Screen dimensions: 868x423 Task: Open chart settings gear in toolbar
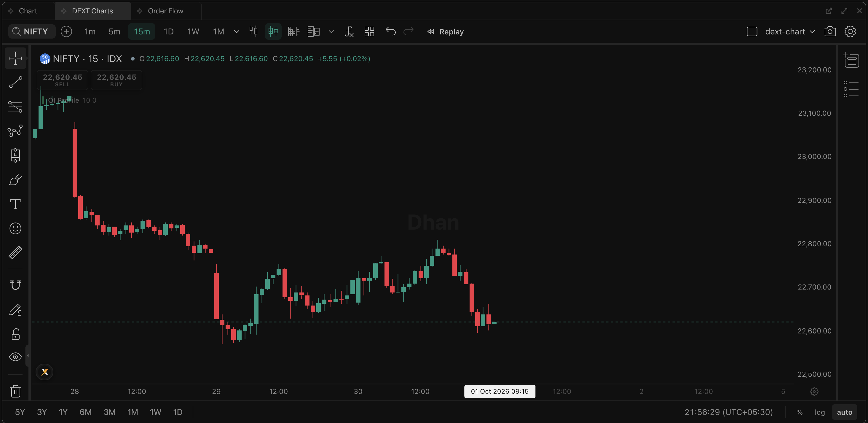(850, 32)
